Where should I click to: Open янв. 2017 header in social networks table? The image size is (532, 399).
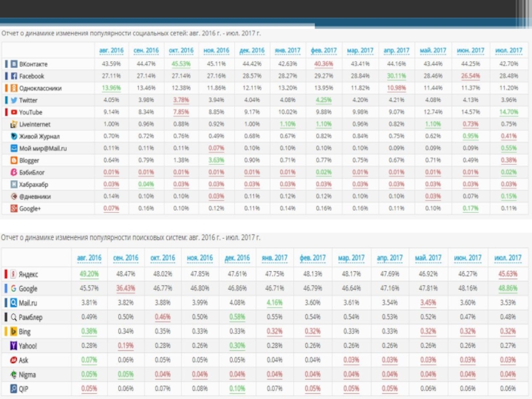click(287, 51)
